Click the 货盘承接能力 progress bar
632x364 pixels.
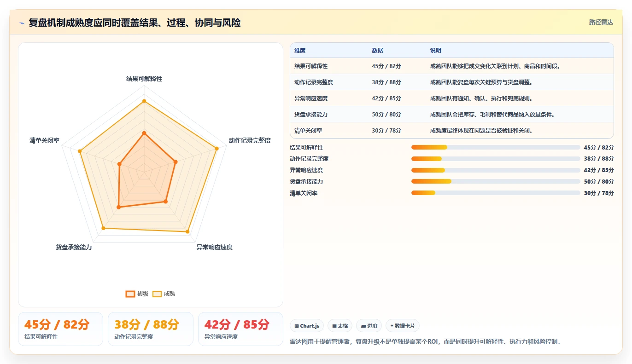pos(496,181)
